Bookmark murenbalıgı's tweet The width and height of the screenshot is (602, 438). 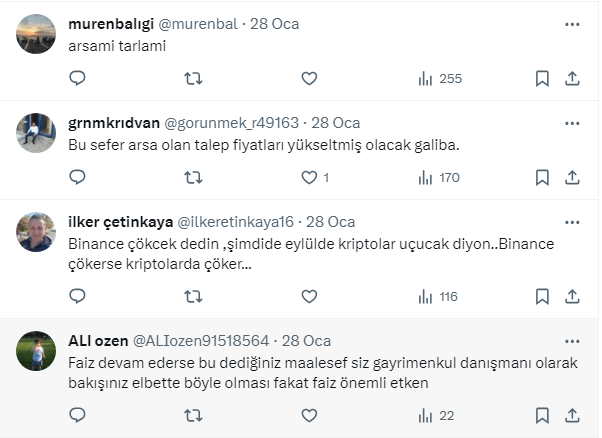(x=542, y=78)
